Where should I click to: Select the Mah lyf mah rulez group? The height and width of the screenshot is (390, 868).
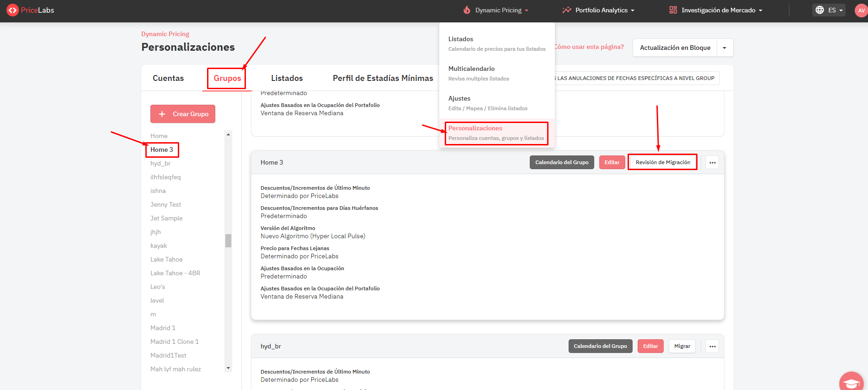(176, 369)
